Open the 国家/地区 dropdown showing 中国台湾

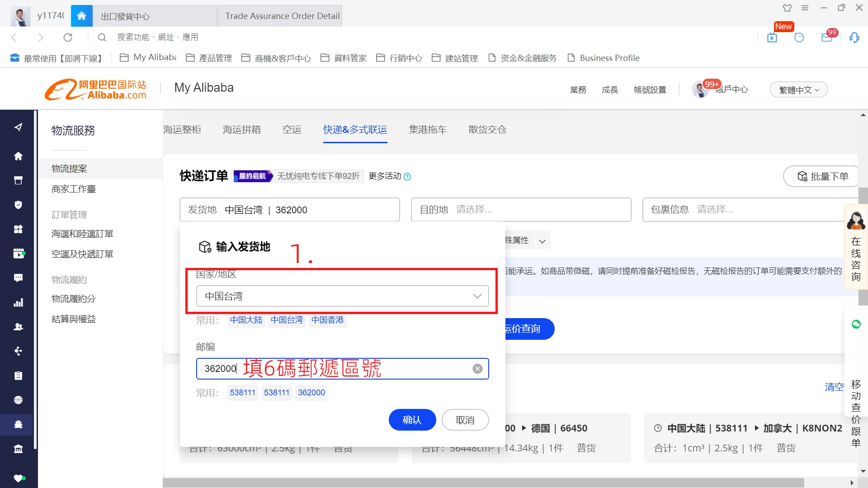tap(343, 296)
